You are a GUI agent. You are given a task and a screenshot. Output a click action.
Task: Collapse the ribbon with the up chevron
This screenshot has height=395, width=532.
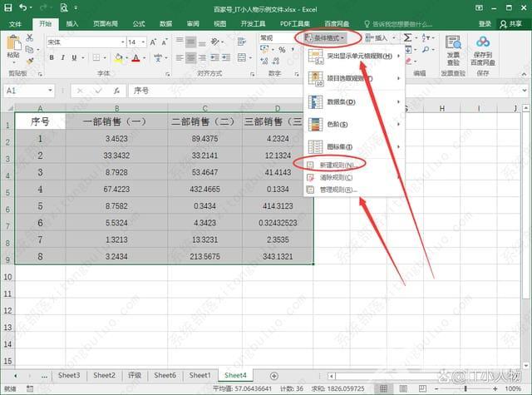525,74
